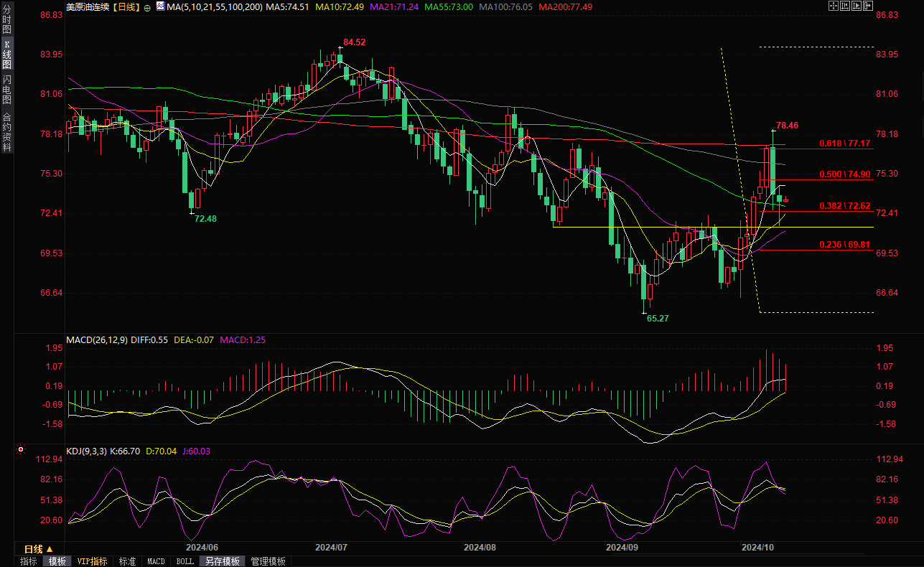Viewport: 924px width, 567px height.
Task: Open the 日线 period selector
Action: click(x=39, y=549)
